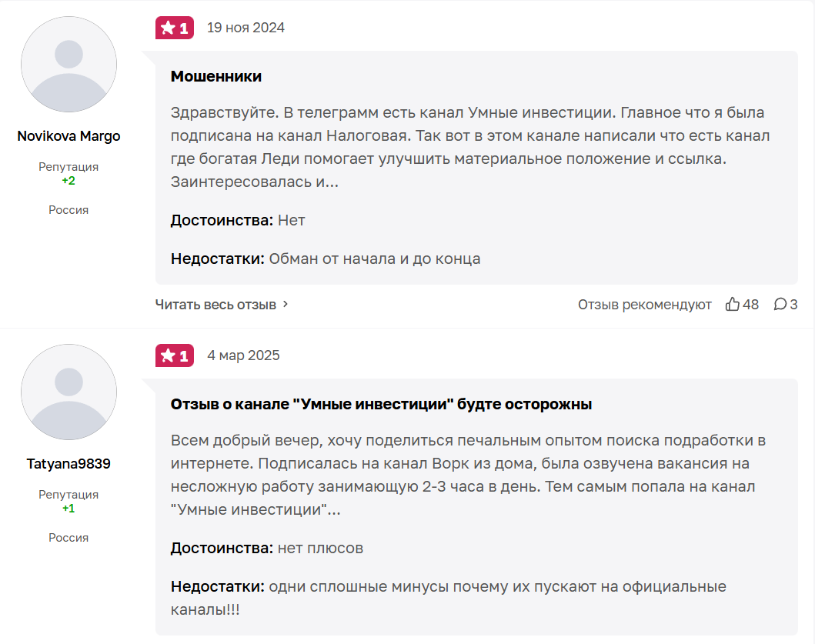
Task: Click the 1-star rating badge dated 19 ноя 2024
Action: [175, 28]
